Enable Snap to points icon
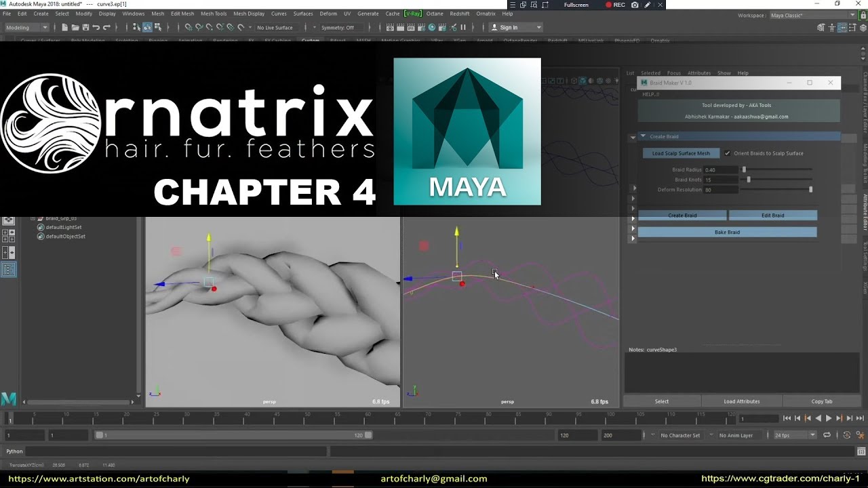The width and height of the screenshot is (868, 488). pyautogui.click(x=210, y=28)
